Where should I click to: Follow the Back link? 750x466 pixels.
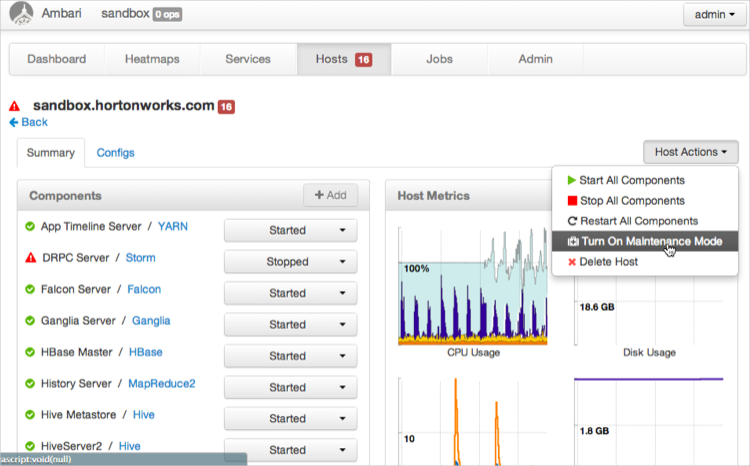28,122
